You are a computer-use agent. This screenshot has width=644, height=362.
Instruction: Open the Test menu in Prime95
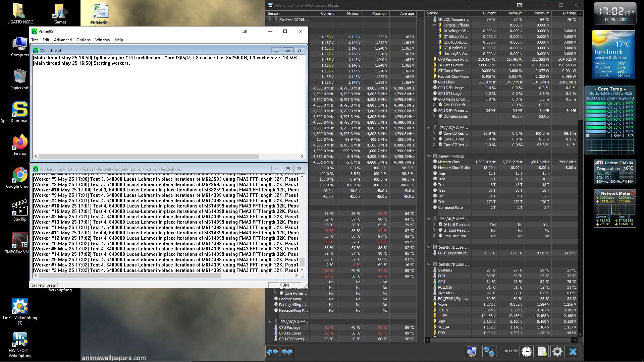(35, 40)
